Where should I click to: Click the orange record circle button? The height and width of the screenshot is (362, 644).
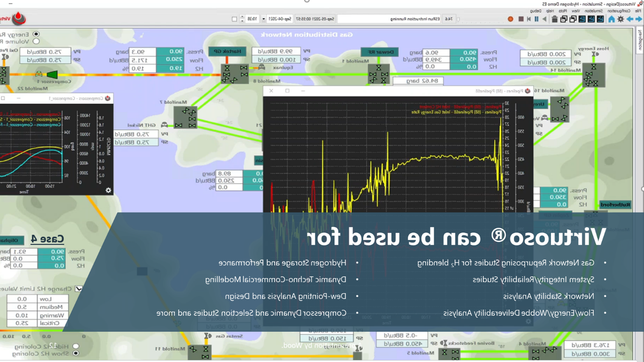[510, 19]
